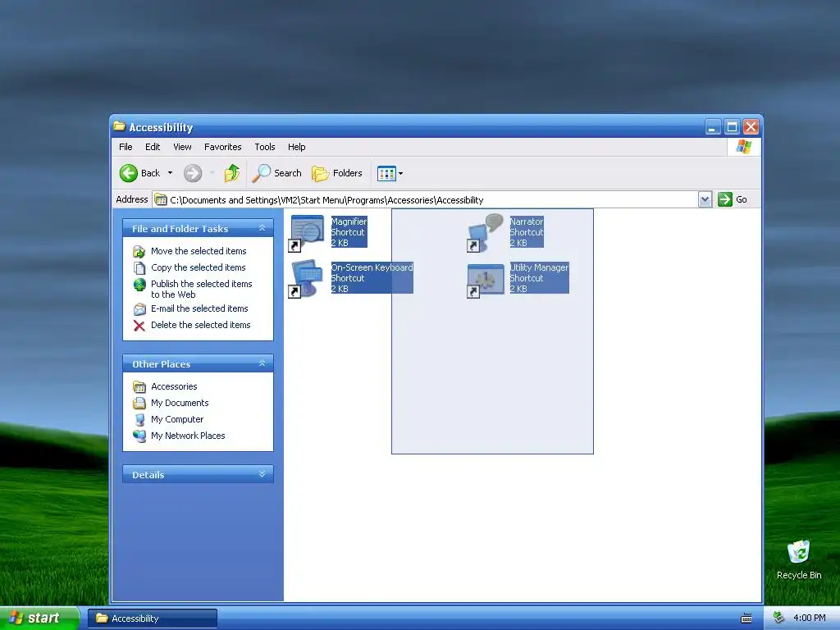This screenshot has height=630, width=840.
Task: Open the Views dropdown button
Action: tap(390, 173)
